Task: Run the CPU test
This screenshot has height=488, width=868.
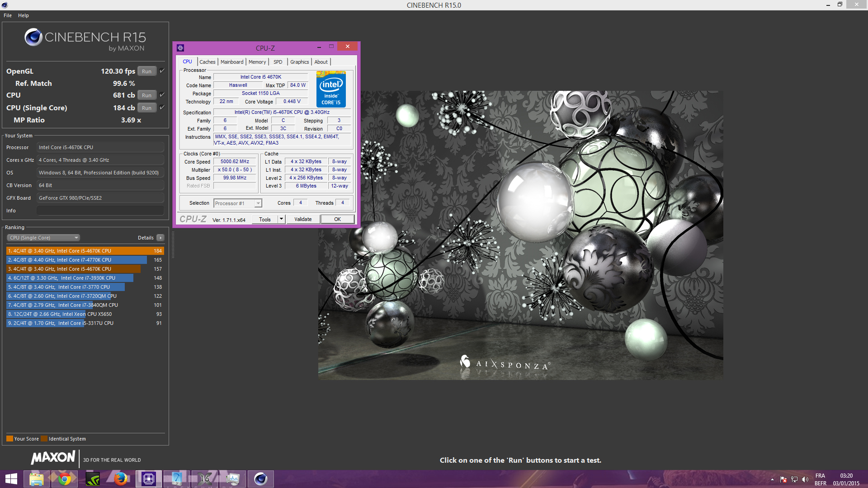Action: (147, 95)
